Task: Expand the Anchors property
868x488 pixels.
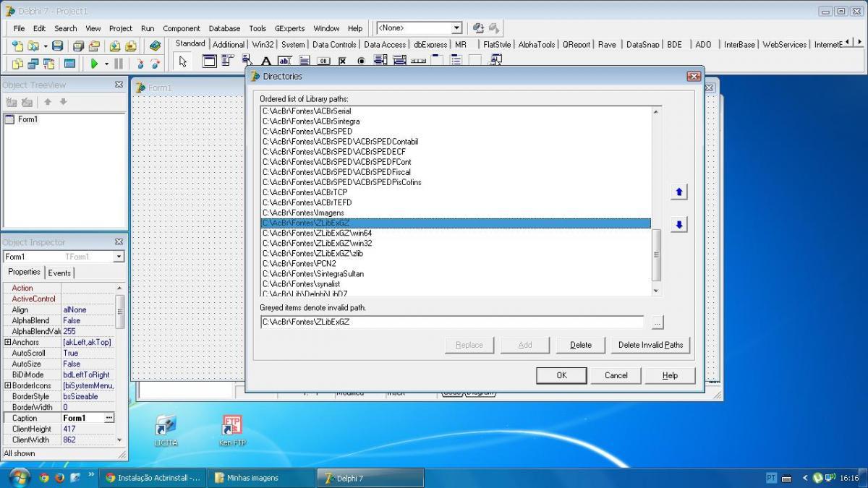Action: click(7, 342)
